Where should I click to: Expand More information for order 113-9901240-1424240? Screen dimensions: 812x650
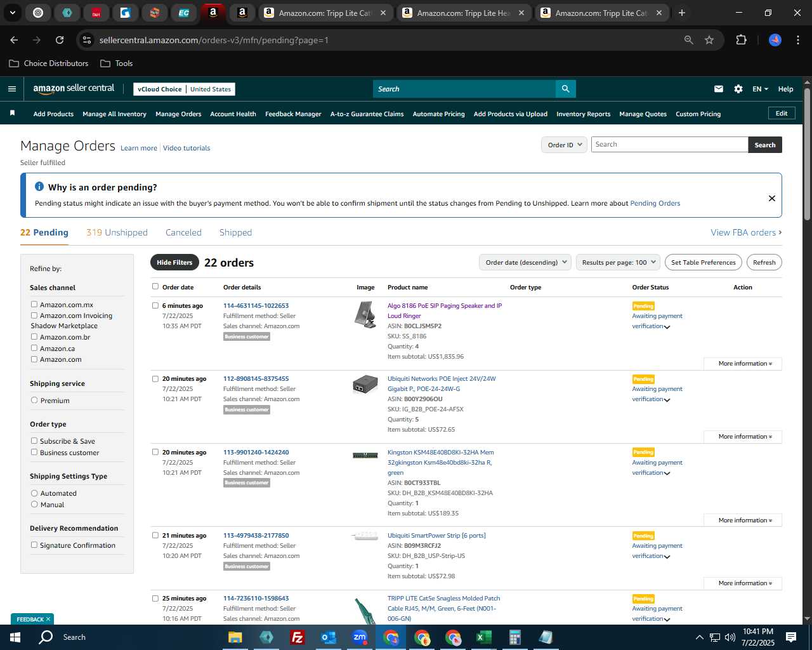(x=743, y=521)
